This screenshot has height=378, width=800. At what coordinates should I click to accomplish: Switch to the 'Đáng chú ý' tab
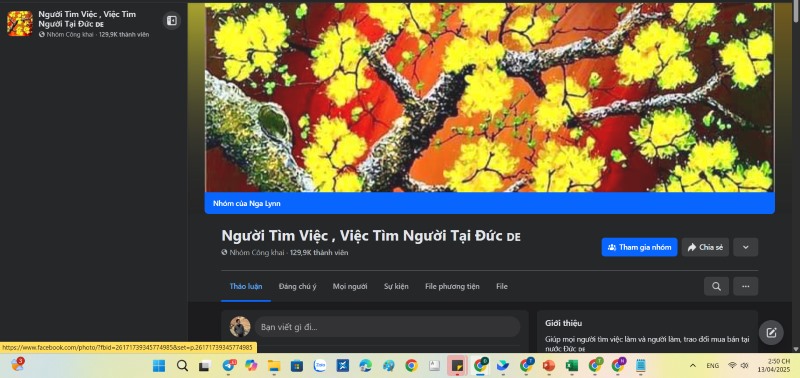click(x=297, y=286)
